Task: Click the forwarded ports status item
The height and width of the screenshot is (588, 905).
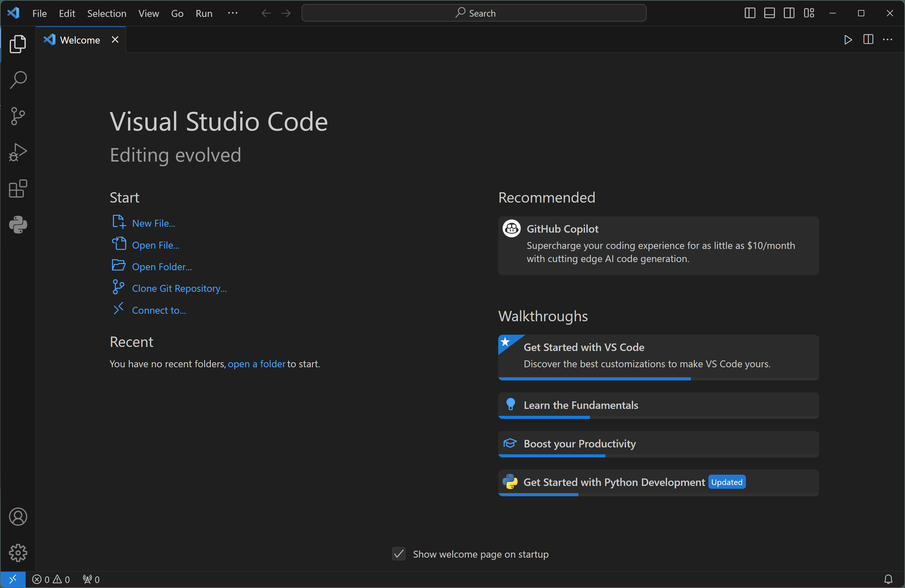Action: point(91,580)
